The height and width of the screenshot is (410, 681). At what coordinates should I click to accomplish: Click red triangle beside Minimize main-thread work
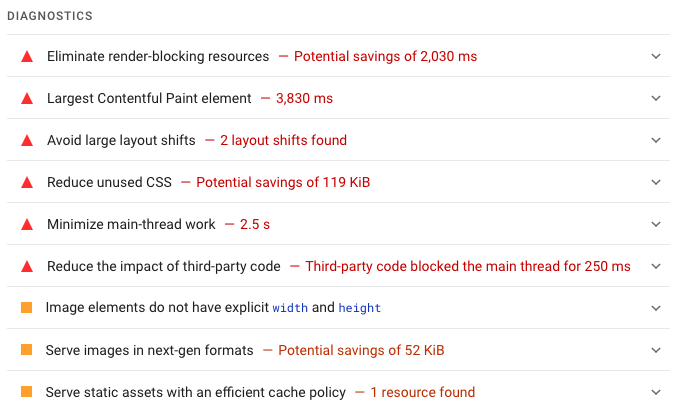coord(27,225)
